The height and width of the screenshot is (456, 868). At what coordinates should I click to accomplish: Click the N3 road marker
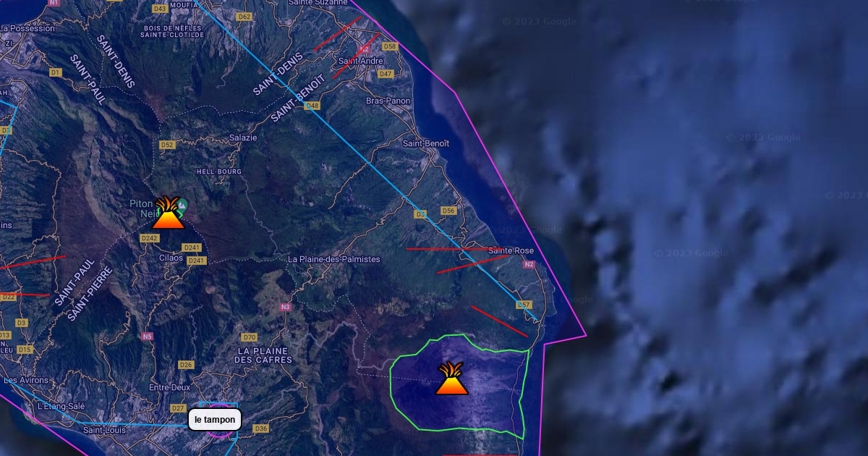(285, 307)
